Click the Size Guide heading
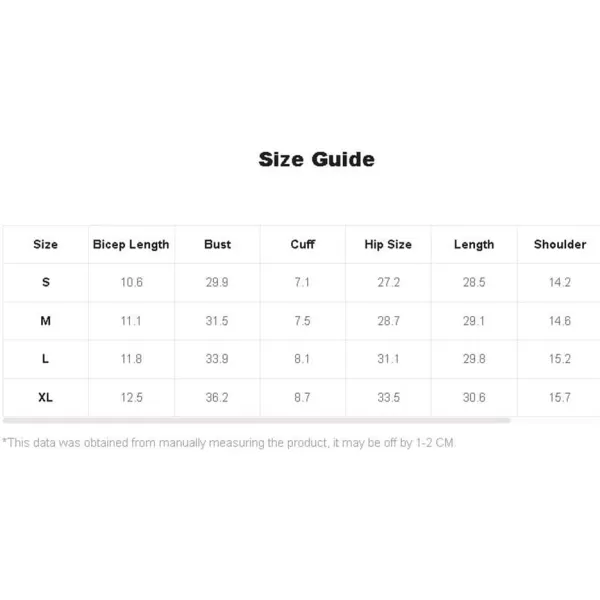Screen dimensions: 600x600 (316, 159)
